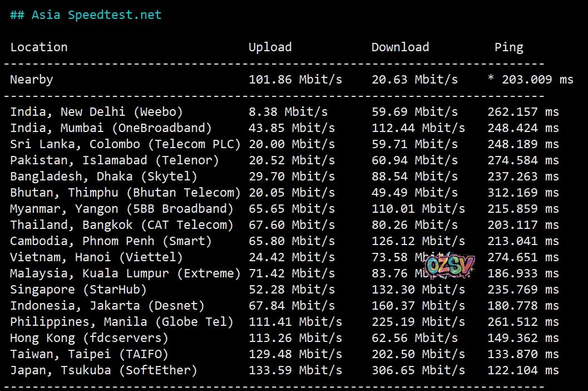Select Bhutan, Thimphu (Bhutan Telecom) line
Screen dimensions: 588x391
point(125,193)
